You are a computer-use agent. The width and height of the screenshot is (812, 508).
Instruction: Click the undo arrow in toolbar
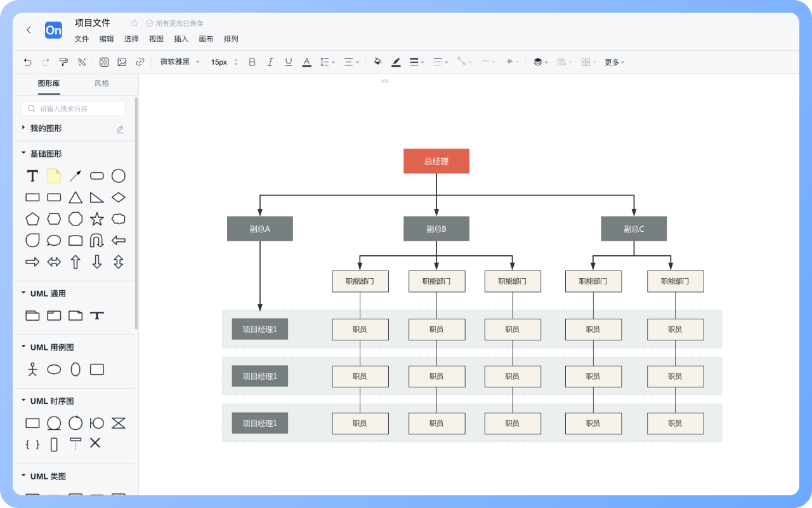pos(27,62)
